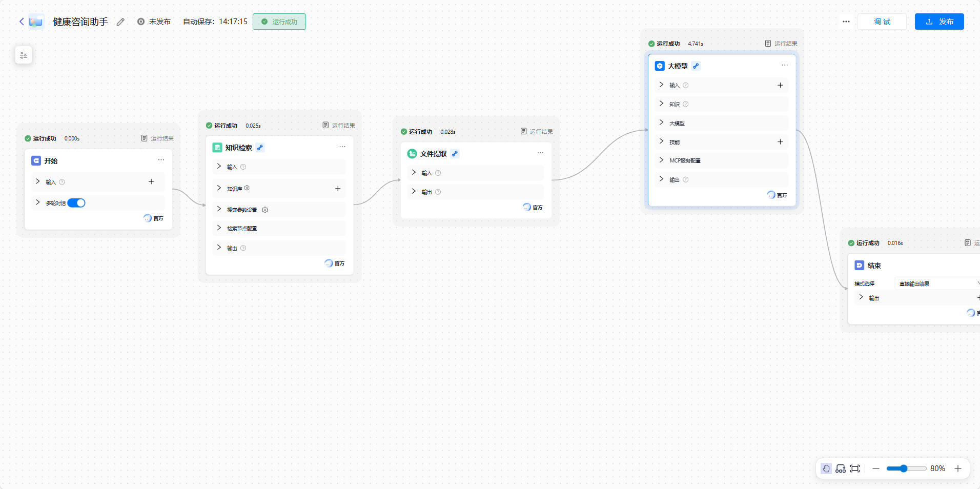Select the hand pan tool
This screenshot has height=489, width=980.
(826, 468)
